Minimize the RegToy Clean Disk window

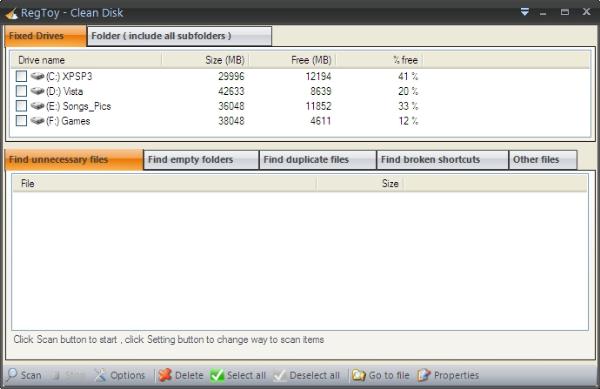[543, 13]
